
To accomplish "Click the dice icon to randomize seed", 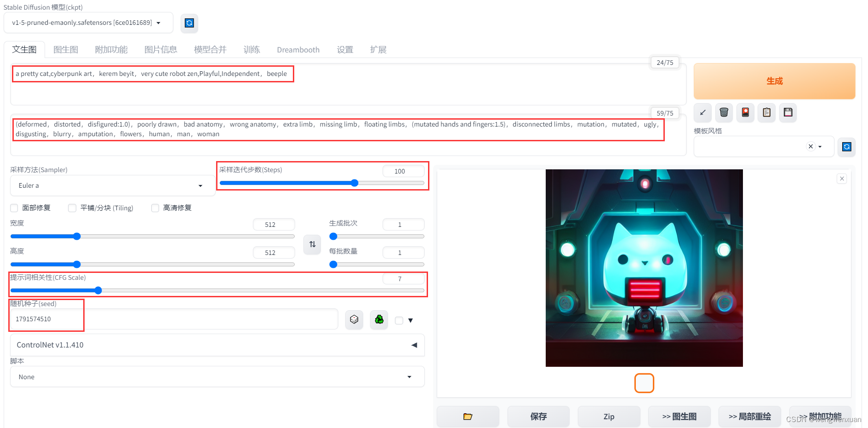I will (354, 319).
